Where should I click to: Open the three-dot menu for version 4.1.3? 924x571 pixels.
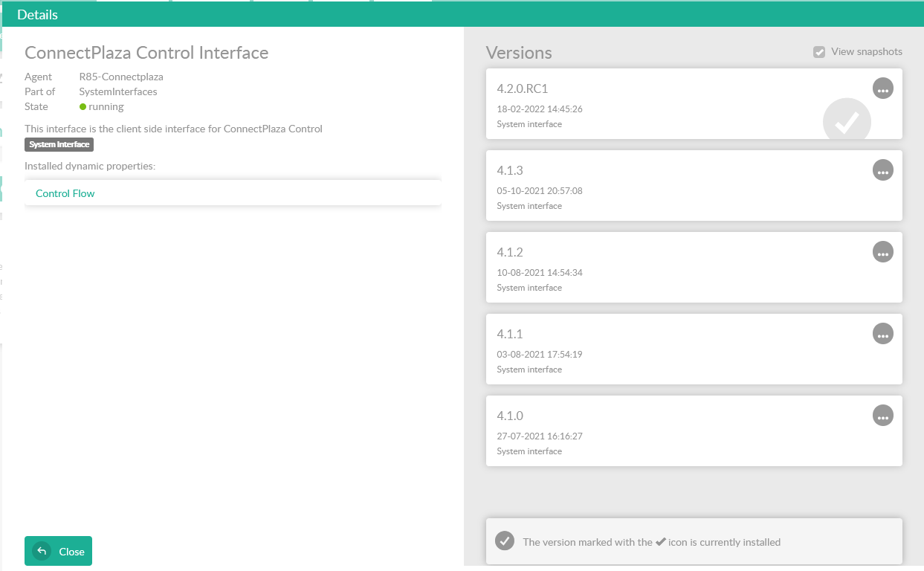pyautogui.click(x=882, y=170)
